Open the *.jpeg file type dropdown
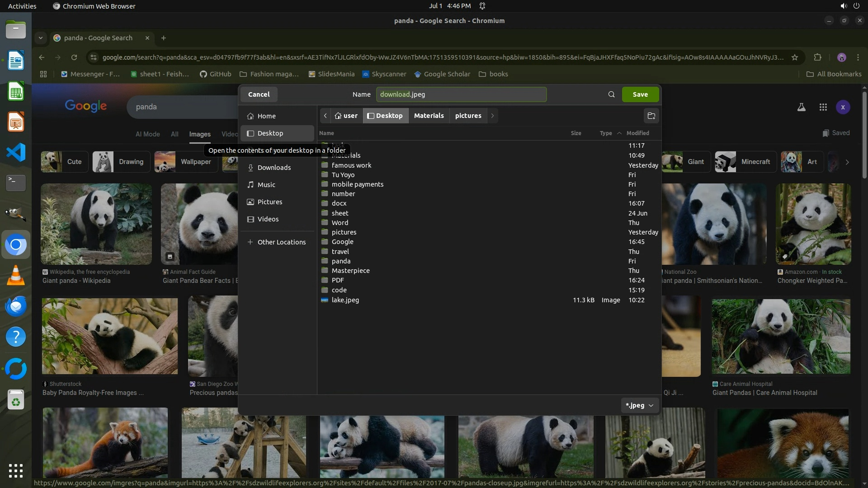This screenshot has height=488, width=868. 639,405
